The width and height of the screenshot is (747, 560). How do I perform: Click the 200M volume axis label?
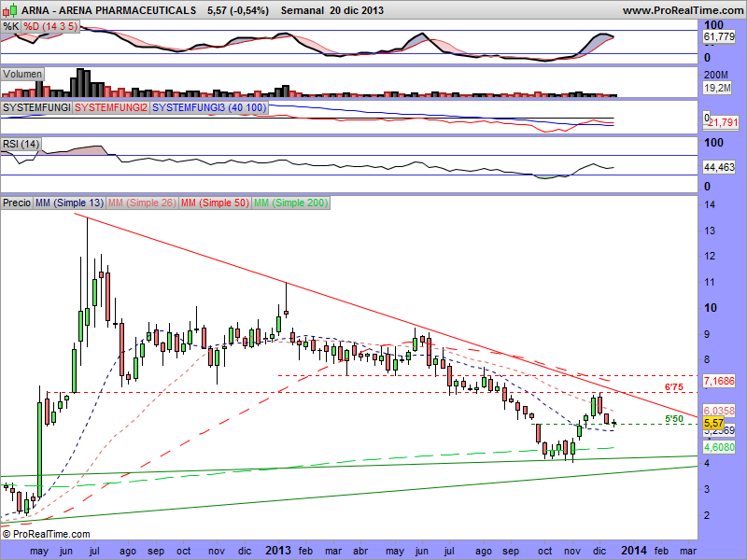[716, 75]
